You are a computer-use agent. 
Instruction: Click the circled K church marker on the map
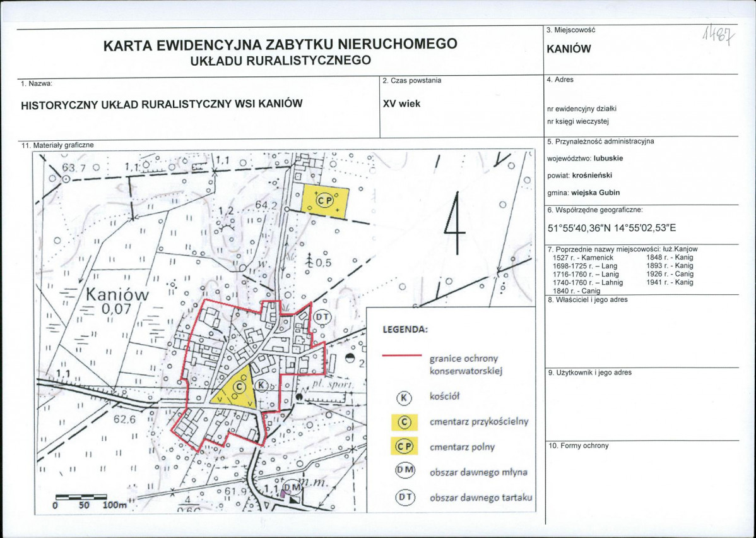[261, 385]
